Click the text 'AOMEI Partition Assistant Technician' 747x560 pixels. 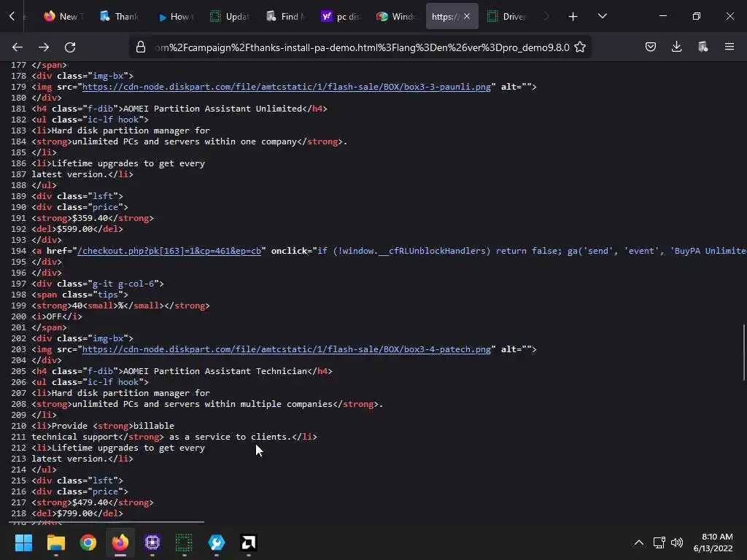tap(215, 371)
